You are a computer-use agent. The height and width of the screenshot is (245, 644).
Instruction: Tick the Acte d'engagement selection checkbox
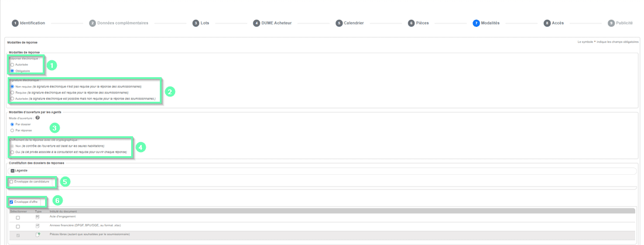[x=18, y=218]
